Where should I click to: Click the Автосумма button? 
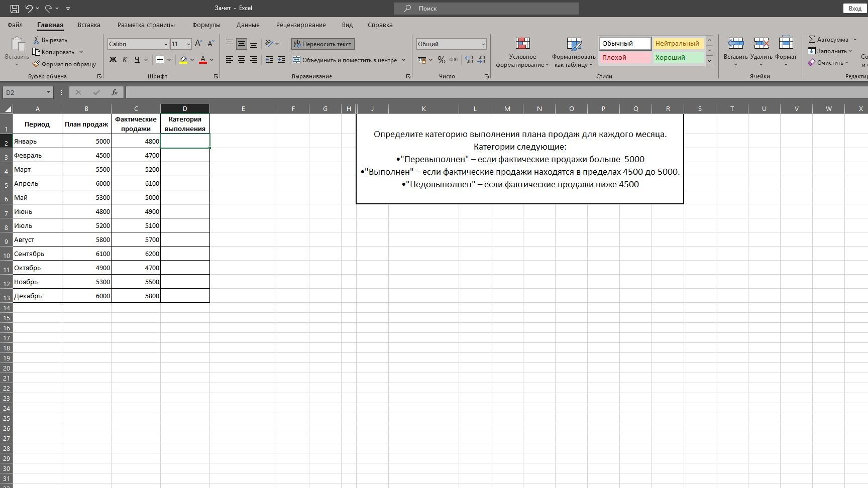click(832, 40)
